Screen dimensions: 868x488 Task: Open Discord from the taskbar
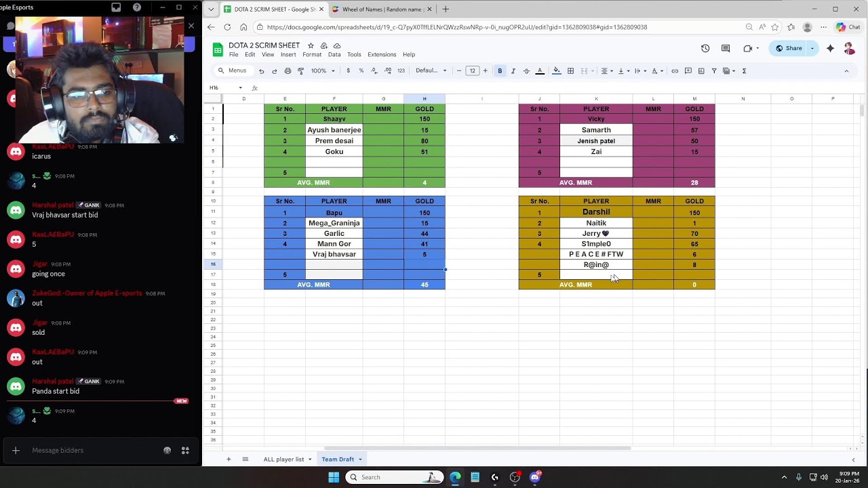click(x=535, y=477)
